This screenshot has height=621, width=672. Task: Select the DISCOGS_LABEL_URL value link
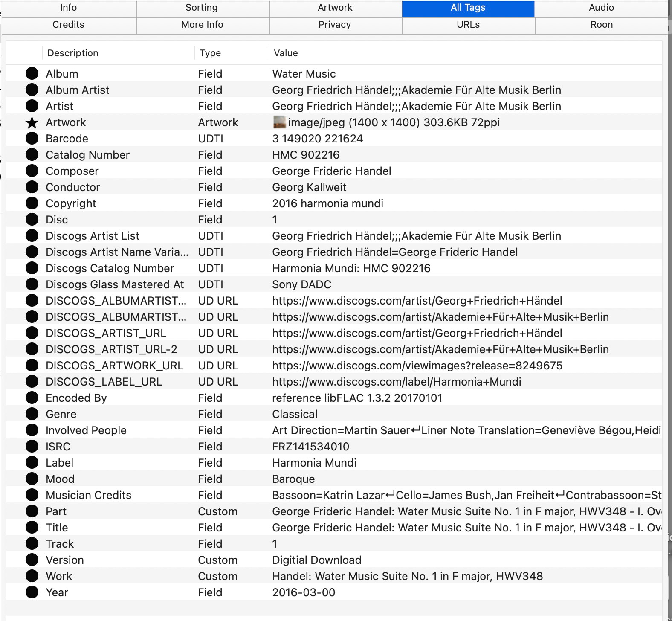click(397, 382)
